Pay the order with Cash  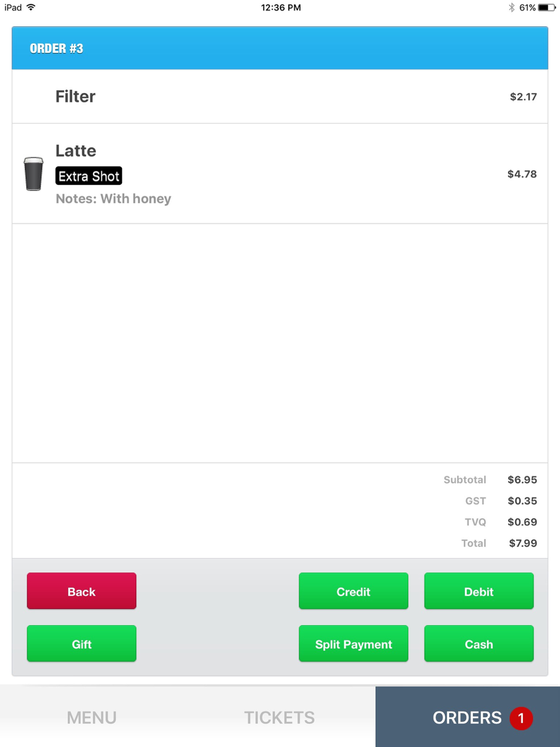click(x=479, y=644)
